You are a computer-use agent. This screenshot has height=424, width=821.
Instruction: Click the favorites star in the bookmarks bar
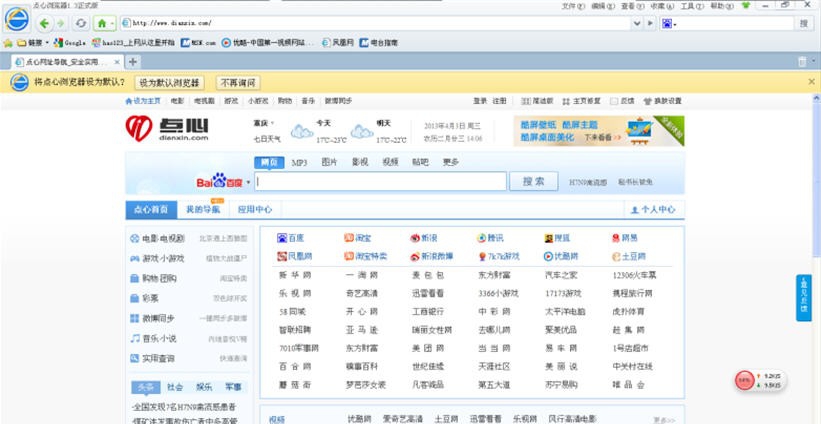click(8, 43)
